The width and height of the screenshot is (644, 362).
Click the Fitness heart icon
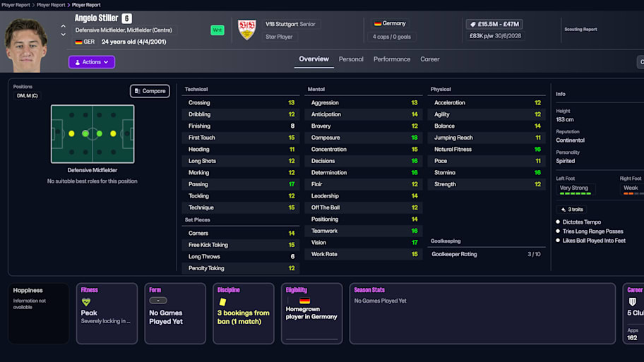[x=86, y=303]
